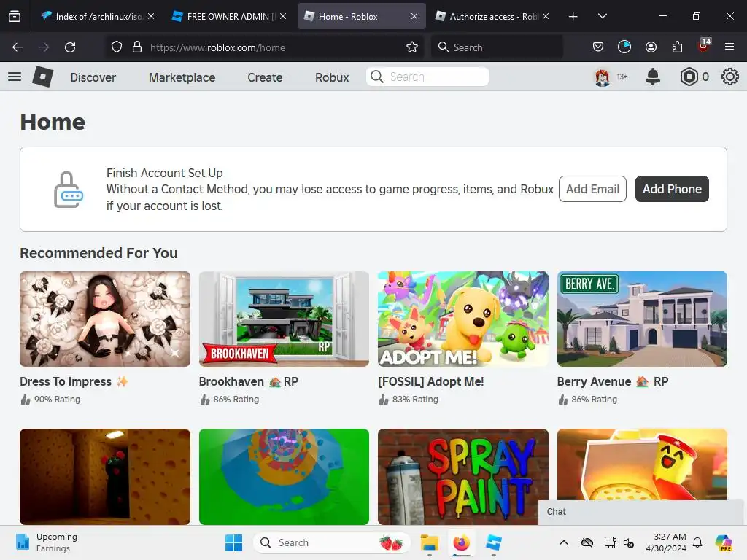Viewport: 747px width, 560px height.
Task: Click the Add Email button
Action: 592,189
